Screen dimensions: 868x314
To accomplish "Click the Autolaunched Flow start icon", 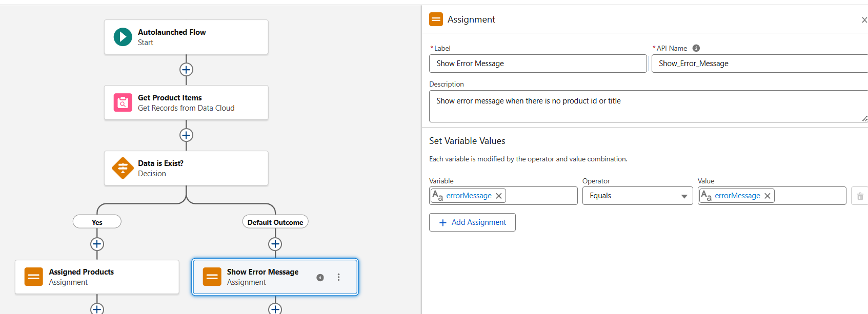I will (123, 37).
